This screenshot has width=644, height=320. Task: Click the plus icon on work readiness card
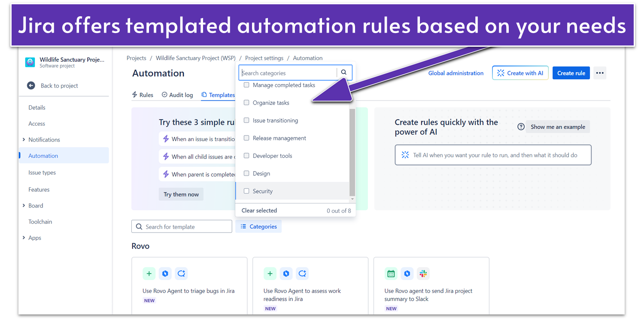pyautogui.click(x=270, y=273)
